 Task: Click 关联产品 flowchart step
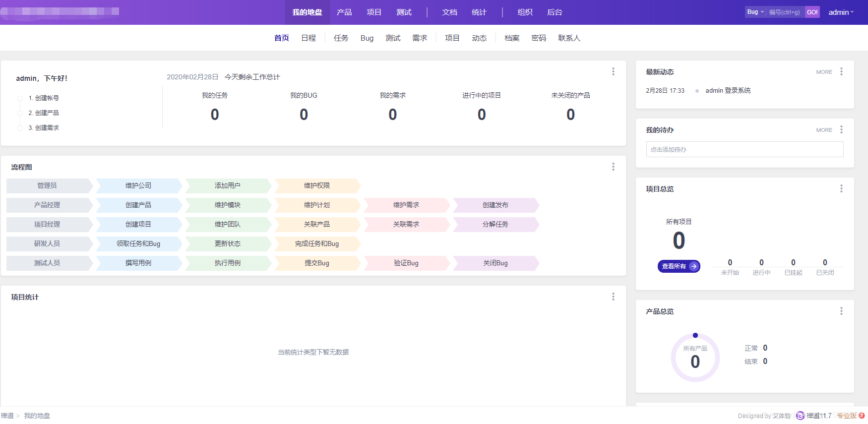click(317, 224)
